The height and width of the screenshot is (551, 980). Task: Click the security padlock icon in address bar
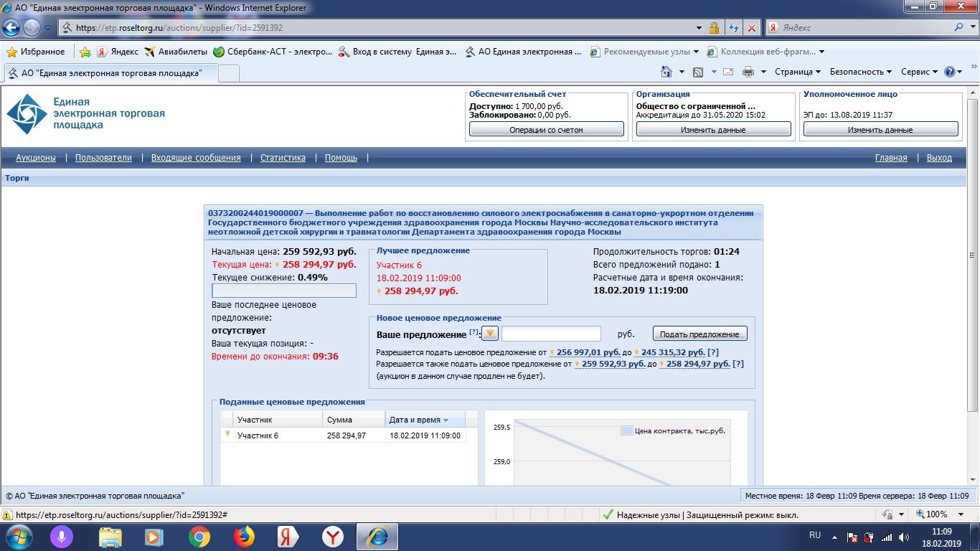714,28
